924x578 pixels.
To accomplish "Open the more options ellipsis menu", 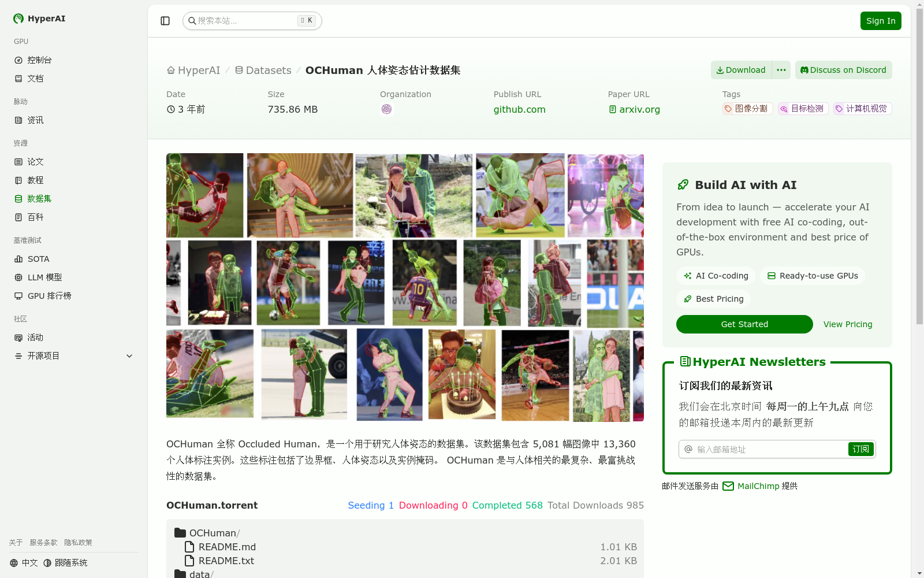I will point(781,70).
